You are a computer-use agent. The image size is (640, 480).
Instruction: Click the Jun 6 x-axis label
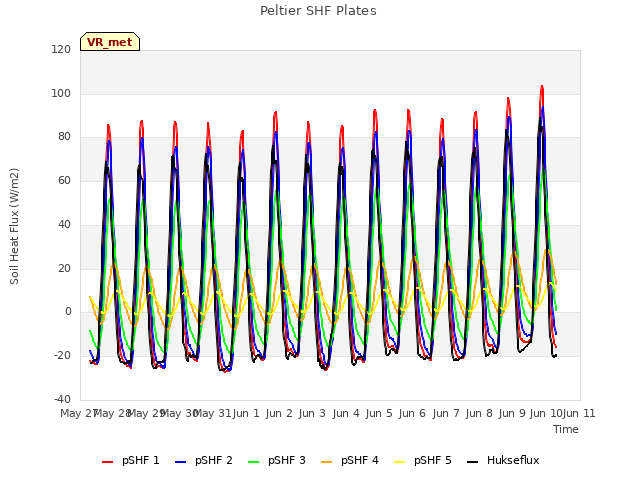point(412,413)
